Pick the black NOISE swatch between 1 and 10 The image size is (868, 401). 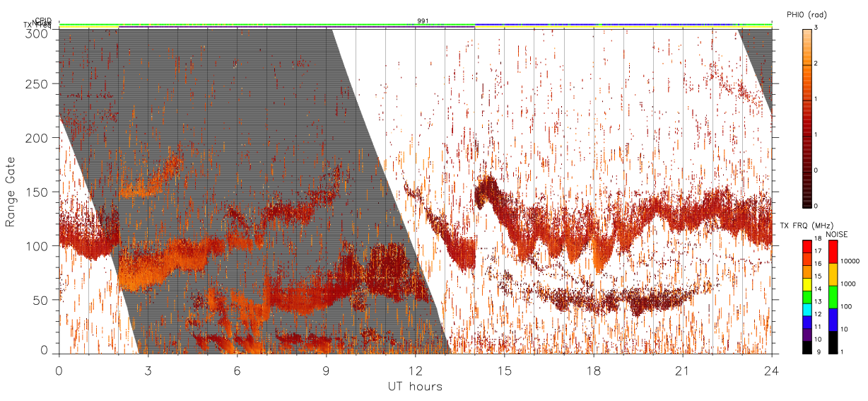[x=833, y=342]
